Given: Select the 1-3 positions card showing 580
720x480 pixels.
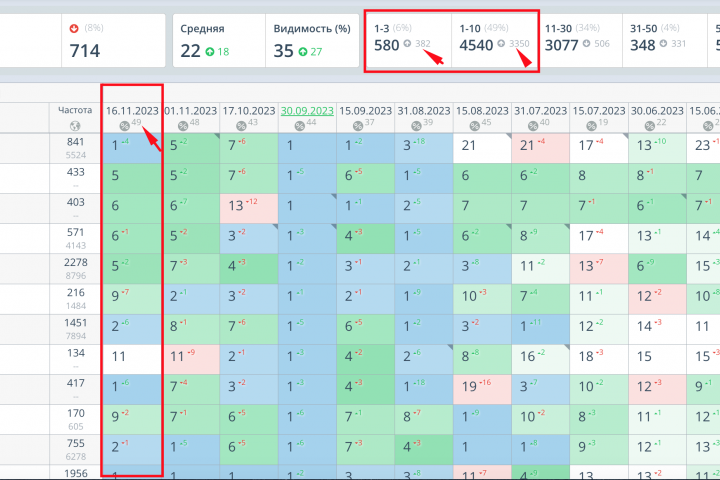Looking at the screenshot, I should [x=409, y=40].
